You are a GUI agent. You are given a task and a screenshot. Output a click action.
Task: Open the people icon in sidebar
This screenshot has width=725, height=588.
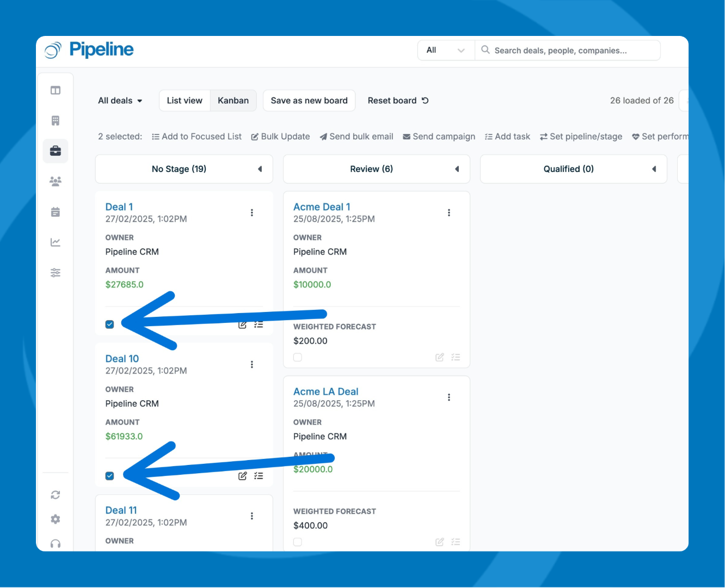coord(56,181)
